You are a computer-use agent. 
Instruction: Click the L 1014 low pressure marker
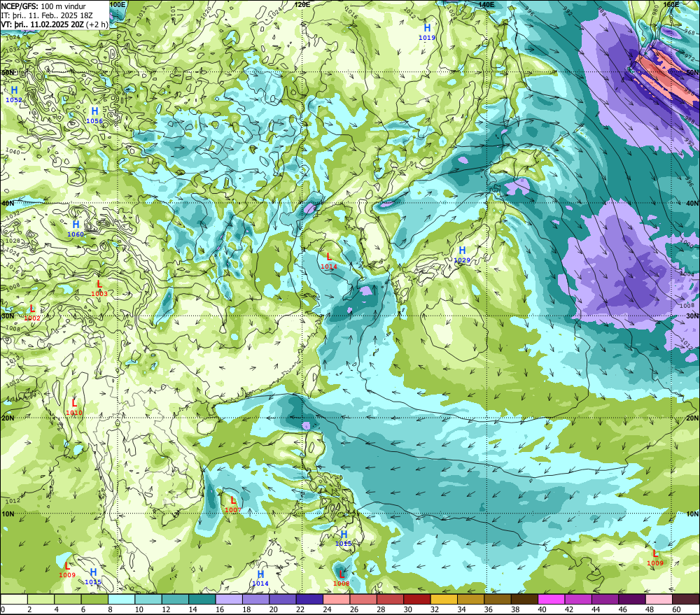pos(329,261)
